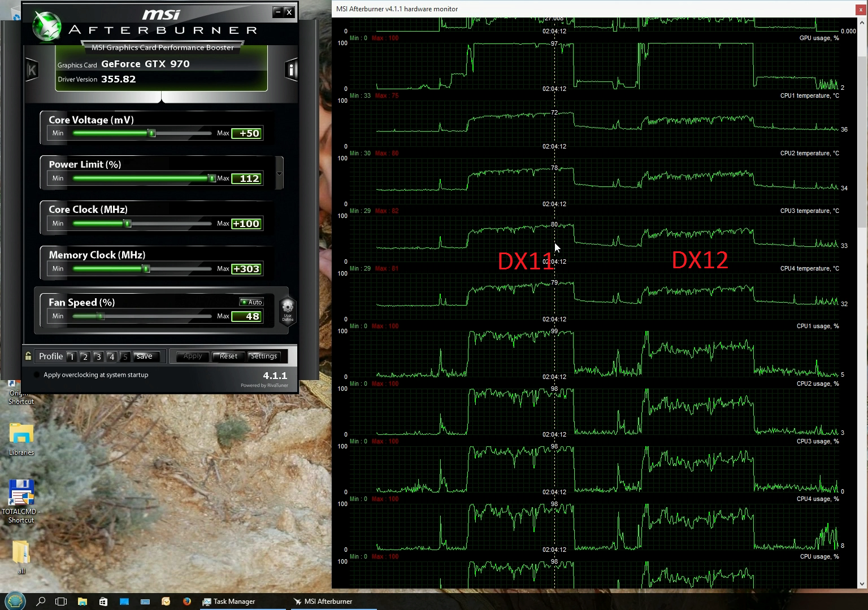
Task: Toggle the profile lock padlock icon
Action: click(28, 356)
